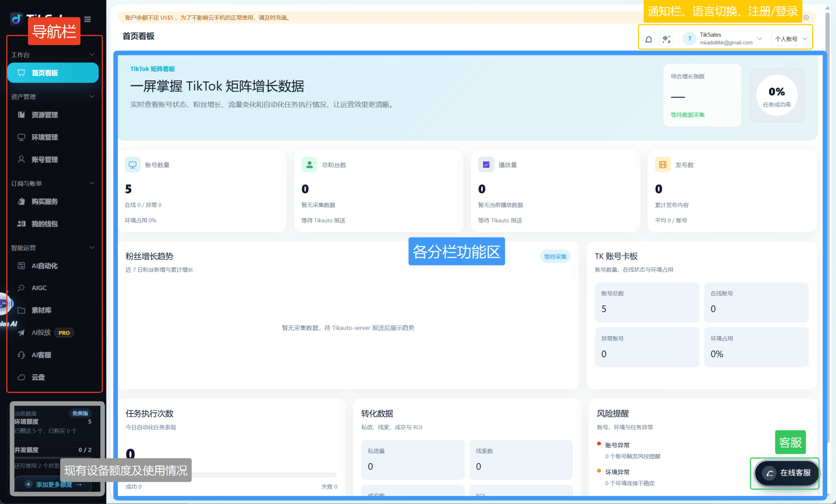Open 首页看板 in the sidebar
The image size is (836, 504).
53,73
